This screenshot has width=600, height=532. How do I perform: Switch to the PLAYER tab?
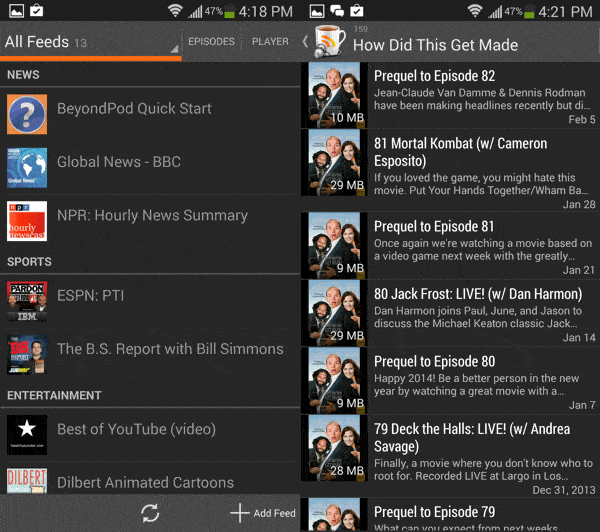270,41
